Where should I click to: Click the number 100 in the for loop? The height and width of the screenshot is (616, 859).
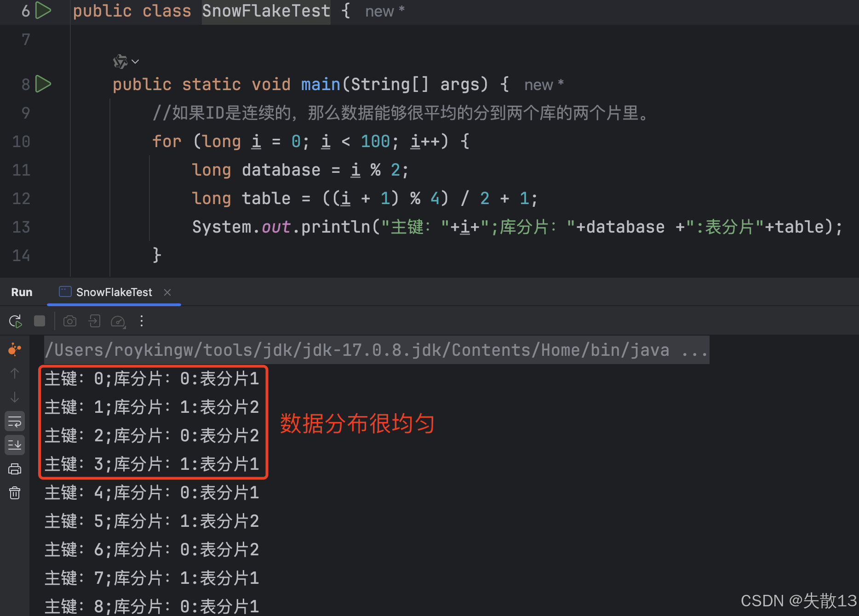[375, 142]
